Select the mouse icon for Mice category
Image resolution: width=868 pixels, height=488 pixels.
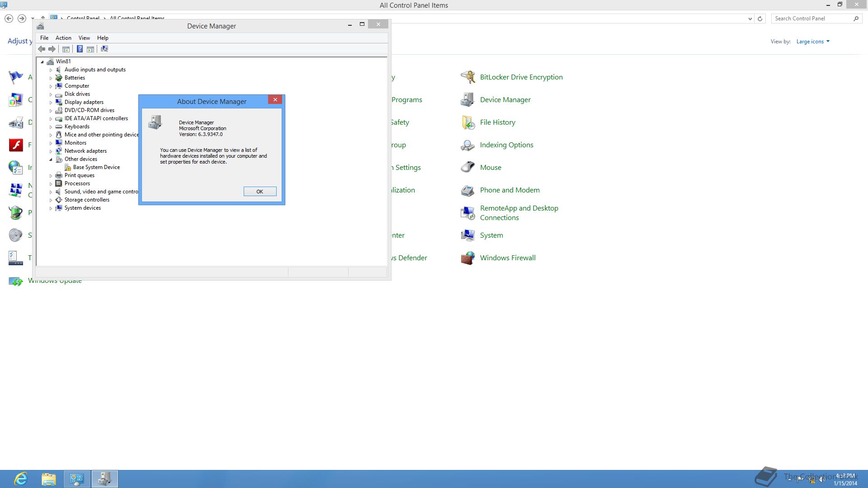tap(59, 135)
